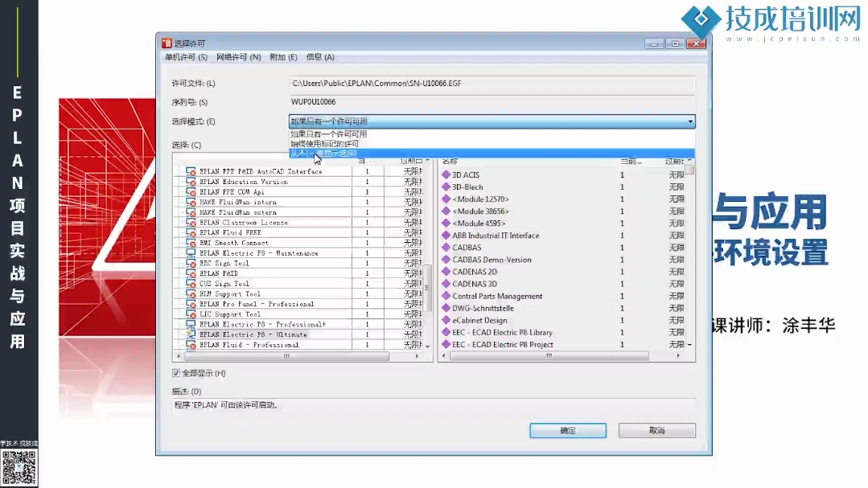Click the EPLAN Electric P8 - Maintenance icon
Screen dimensions: 868x488
pyautogui.click(x=191, y=253)
